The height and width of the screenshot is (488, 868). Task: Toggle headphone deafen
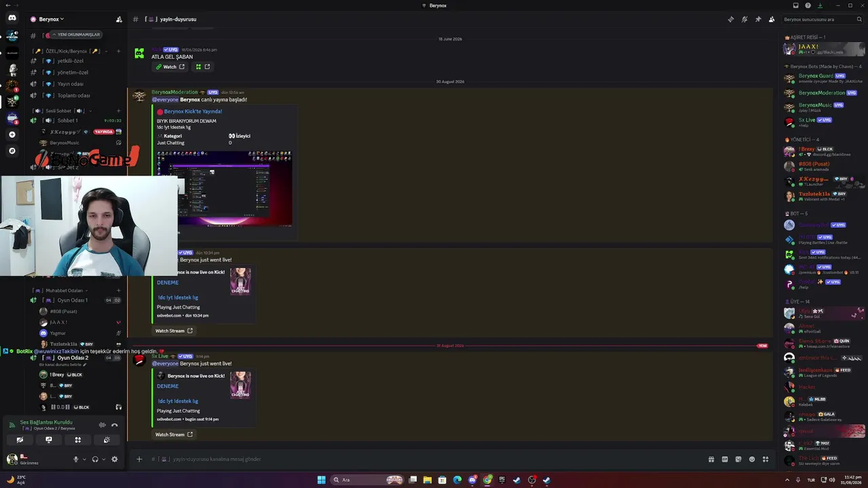(95, 459)
